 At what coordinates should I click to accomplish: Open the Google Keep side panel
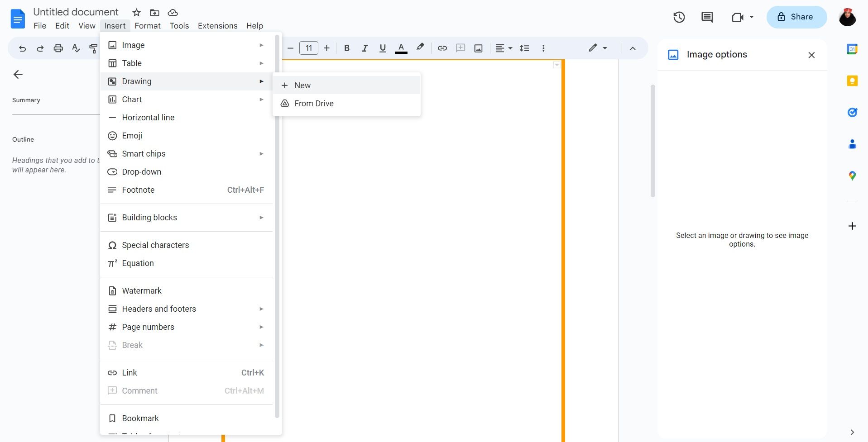852,81
